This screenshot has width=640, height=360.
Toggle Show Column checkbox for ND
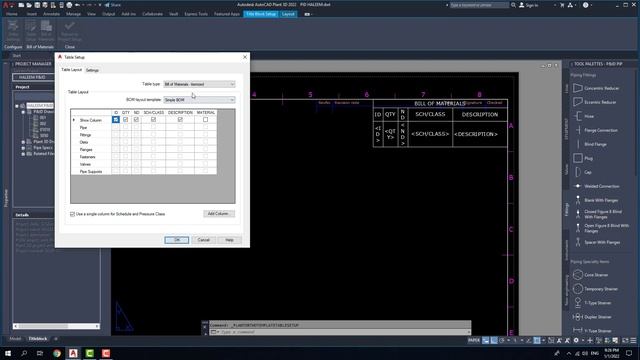tap(136, 120)
